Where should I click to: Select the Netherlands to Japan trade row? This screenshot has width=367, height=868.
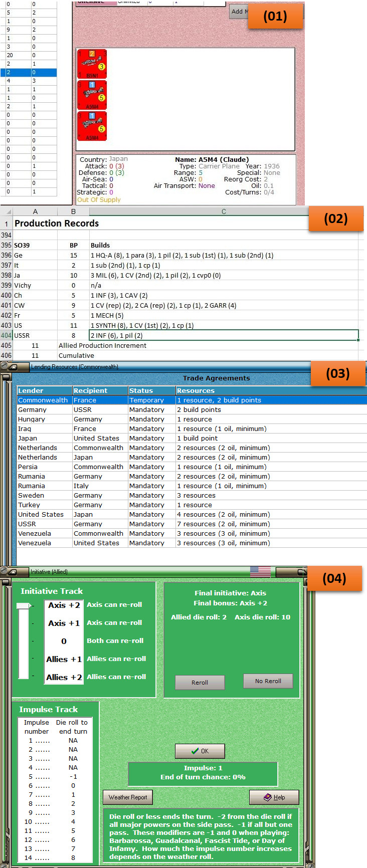click(192, 457)
